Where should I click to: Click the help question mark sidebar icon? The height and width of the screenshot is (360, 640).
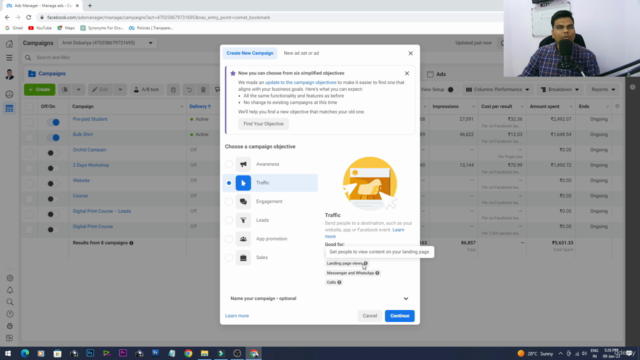(10, 314)
